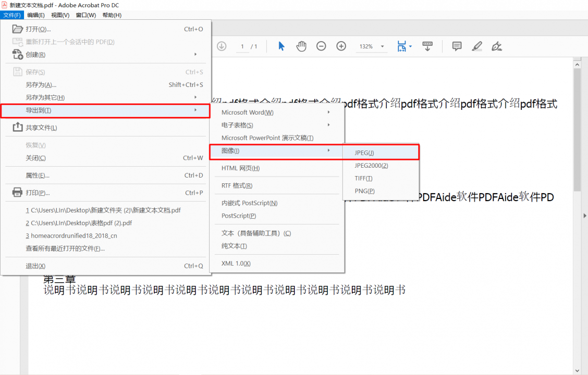Choose JPEG2000(2) image format

(381, 166)
